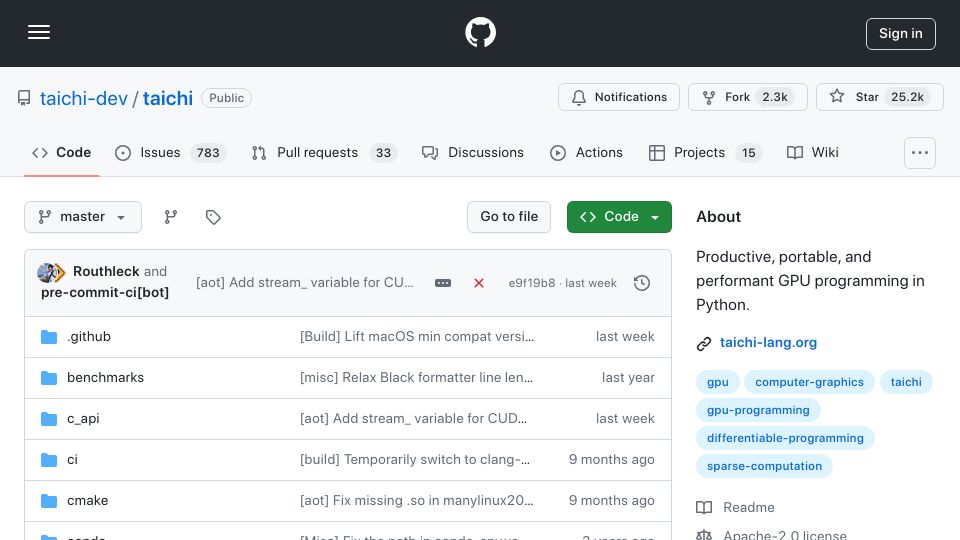This screenshot has width=960, height=540.
Task: Open the taichi-dev organization link
Action: [84, 98]
